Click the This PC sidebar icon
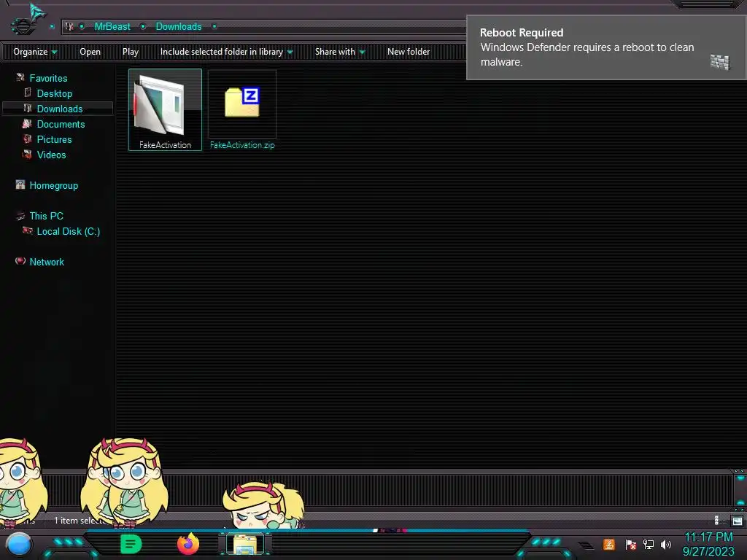Viewport: 747px width, 560px height. 20,215
